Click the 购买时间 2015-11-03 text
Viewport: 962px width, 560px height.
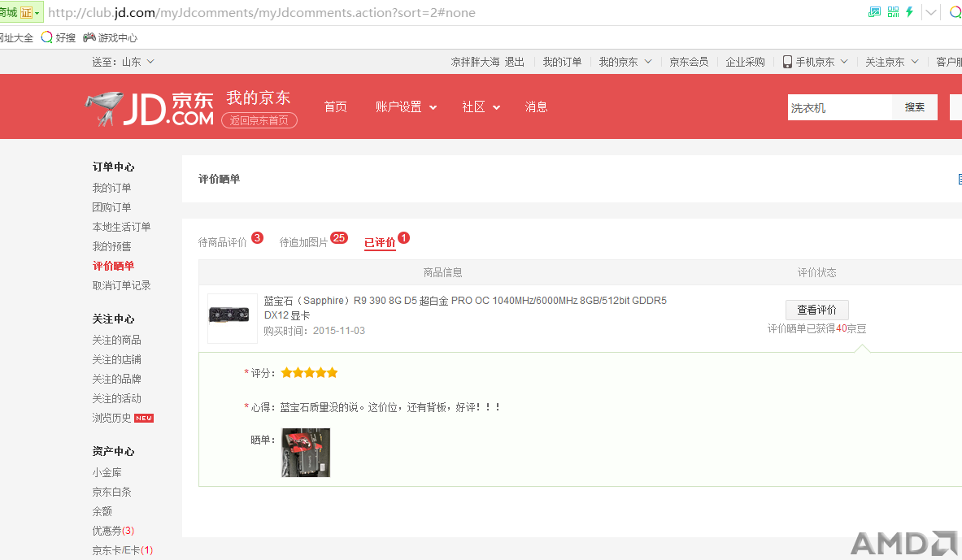pos(314,331)
